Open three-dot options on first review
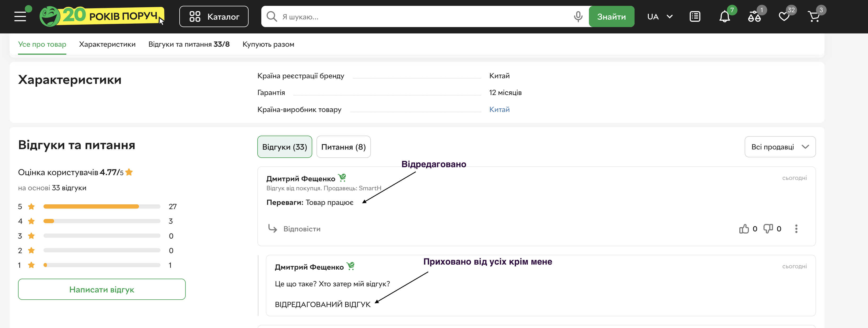This screenshot has width=868, height=328. 796,229
